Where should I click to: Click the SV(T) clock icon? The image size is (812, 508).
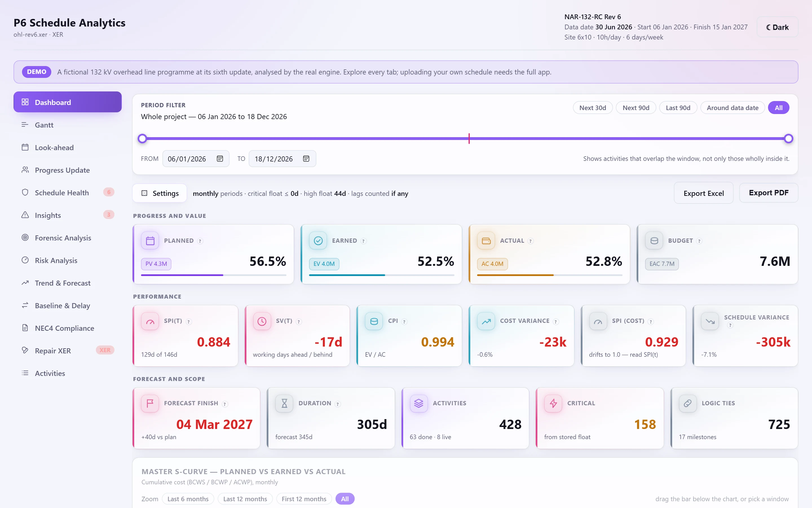[x=262, y=321]
